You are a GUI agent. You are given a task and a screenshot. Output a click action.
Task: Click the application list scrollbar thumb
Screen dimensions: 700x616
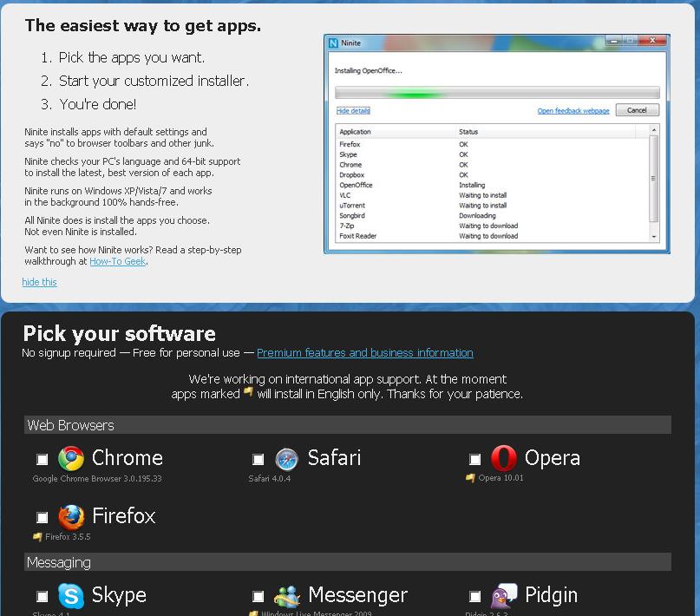tap(653, 179)
